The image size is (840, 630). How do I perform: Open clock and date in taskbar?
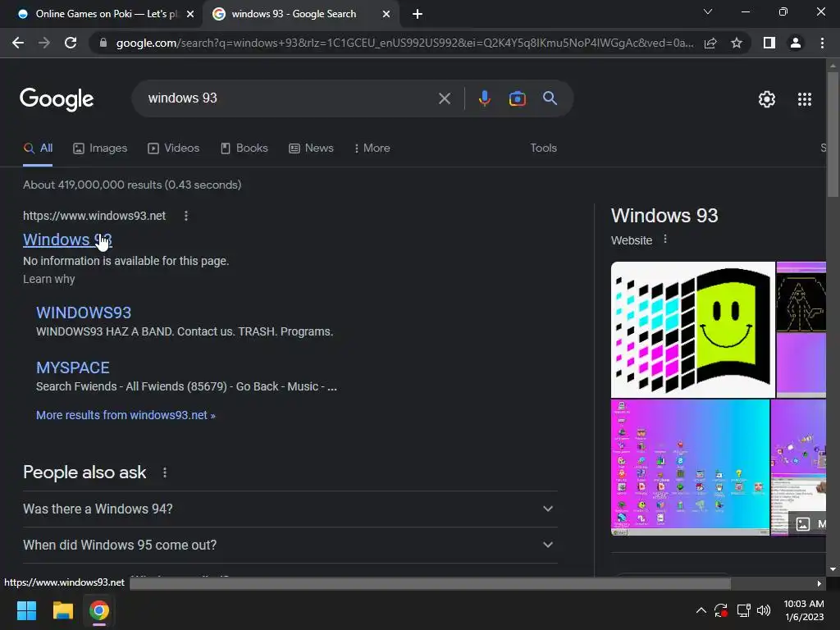click(x=804, y=610)
